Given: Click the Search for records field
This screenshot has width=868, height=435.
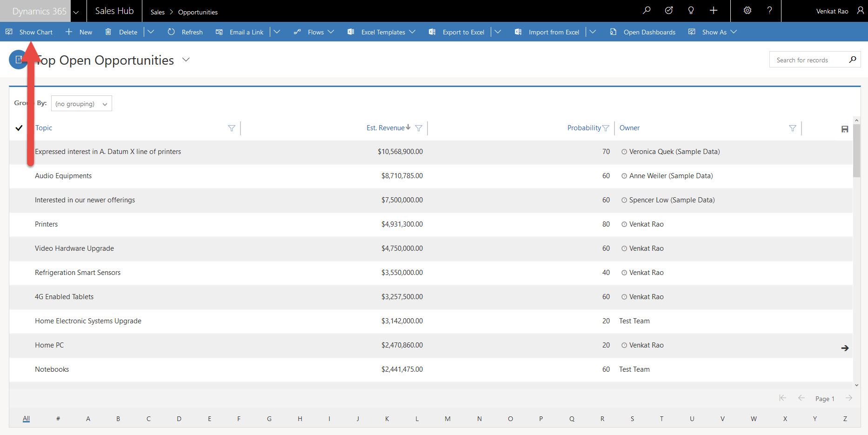Looking at the screenshot, I should [x=809, y=60].
